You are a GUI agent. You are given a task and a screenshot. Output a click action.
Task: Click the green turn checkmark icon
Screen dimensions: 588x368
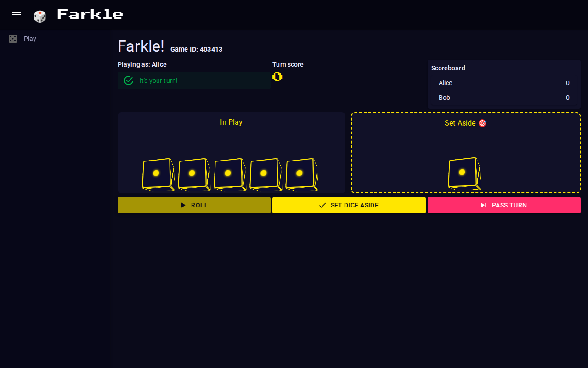[x=129, y=80]
